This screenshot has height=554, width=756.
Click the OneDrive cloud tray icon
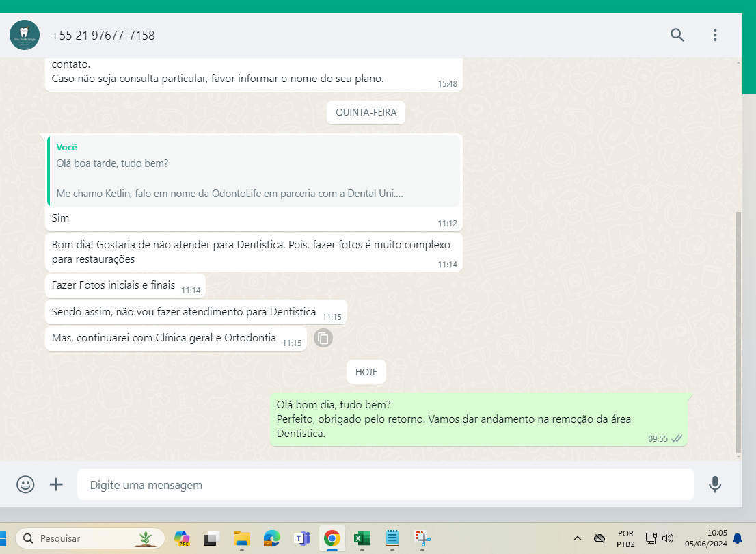coord(599,538)
